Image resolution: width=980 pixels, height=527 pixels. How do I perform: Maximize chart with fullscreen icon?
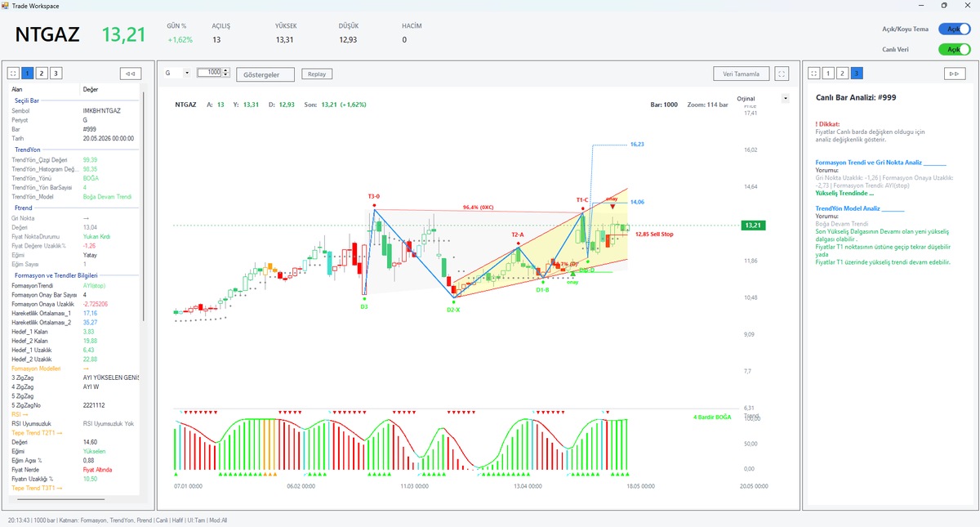pyautogui.click(x=782, y=74)
